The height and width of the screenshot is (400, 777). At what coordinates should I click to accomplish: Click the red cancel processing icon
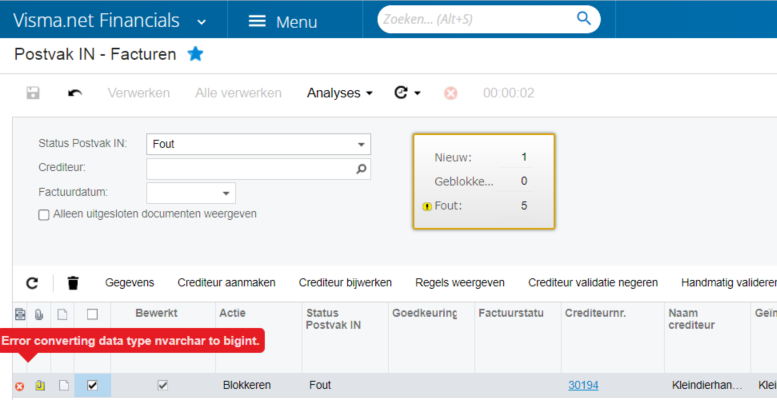point(450,93)
